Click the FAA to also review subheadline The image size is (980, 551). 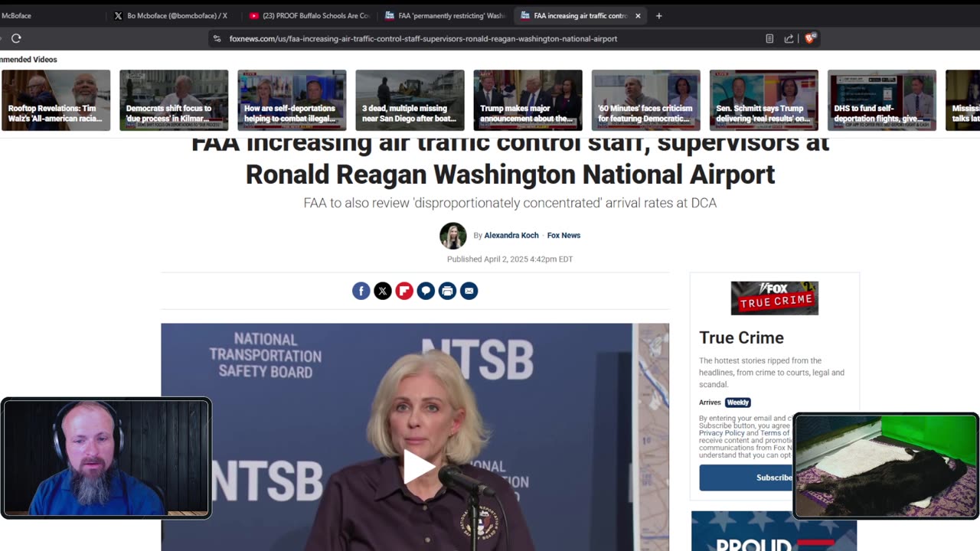510,203
